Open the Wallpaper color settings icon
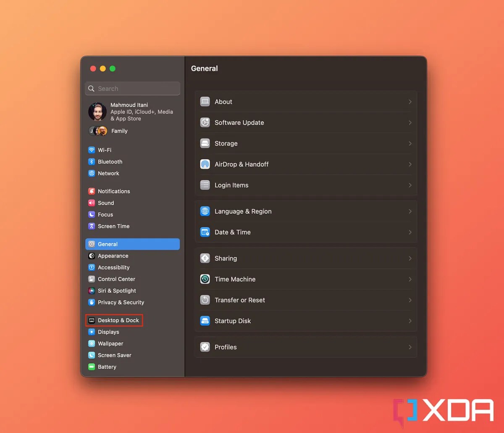504x433 pixels. [x=92, y=343]
